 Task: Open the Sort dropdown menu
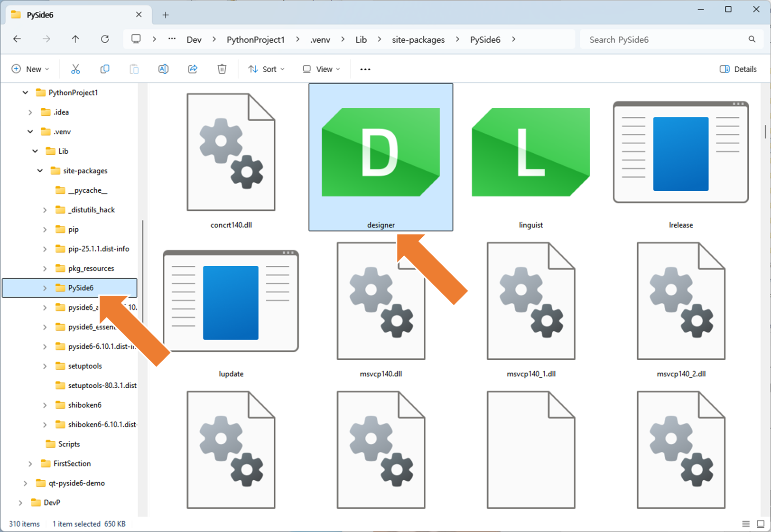coord(267,69)
